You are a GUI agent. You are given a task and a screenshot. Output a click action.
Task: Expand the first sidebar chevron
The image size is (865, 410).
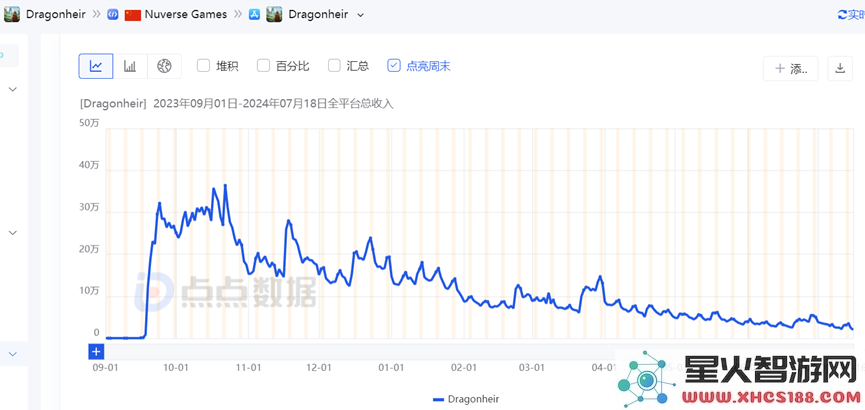13,89
